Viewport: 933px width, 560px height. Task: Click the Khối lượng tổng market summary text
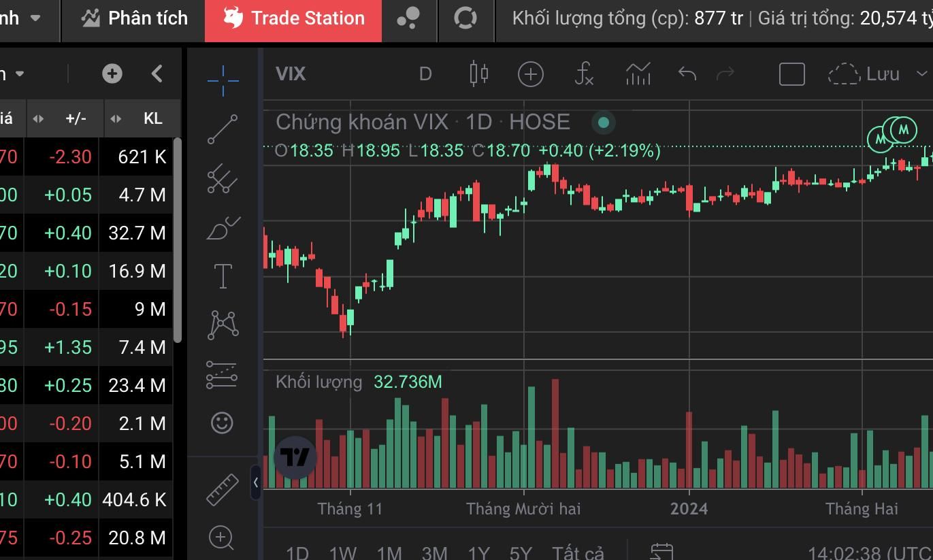click(627, 18)
